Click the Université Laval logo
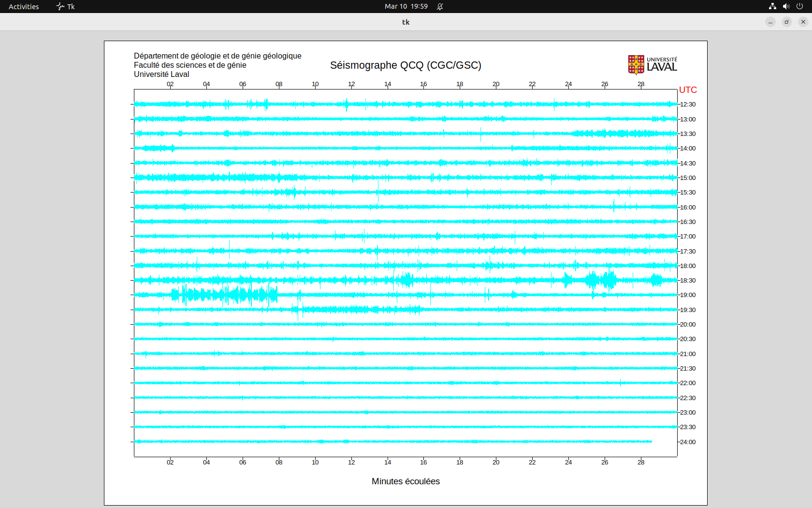This screenshot has height=508, width=812. point(652,65)
